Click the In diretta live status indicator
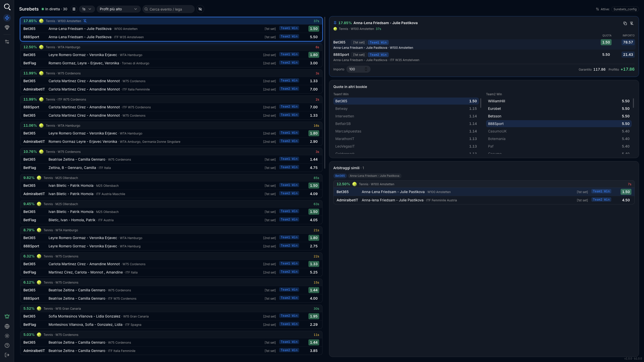 [54, 9]
